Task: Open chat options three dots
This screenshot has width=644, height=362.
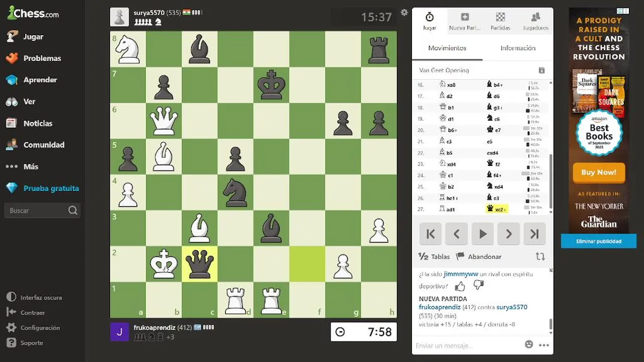Action: [x=544, y=345]
